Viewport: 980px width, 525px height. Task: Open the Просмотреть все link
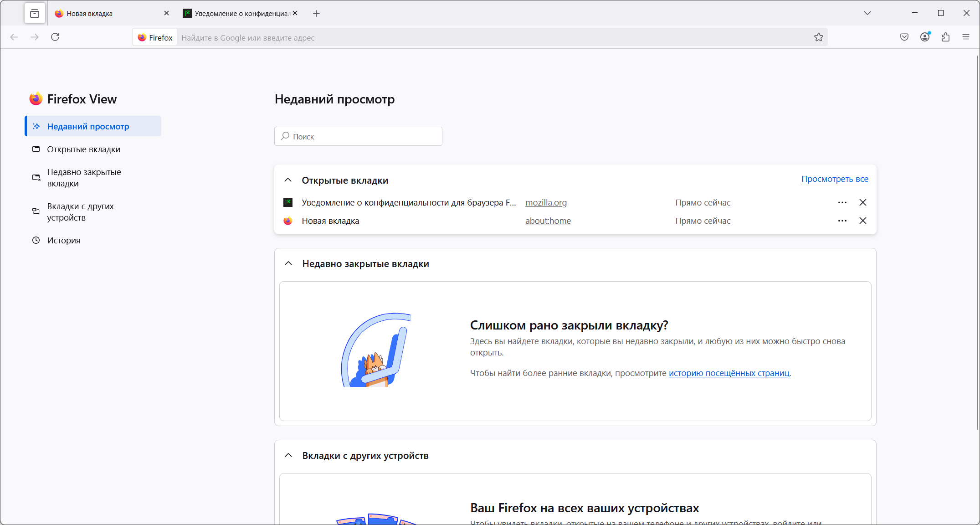click(x=835, y=179)
